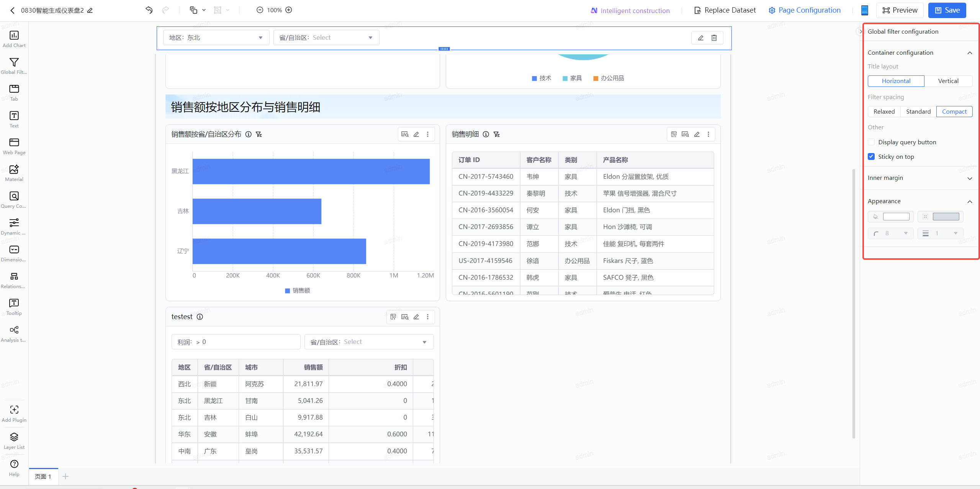Add a Tooltip component
This screenshot has height=489, width=980.
14,307
